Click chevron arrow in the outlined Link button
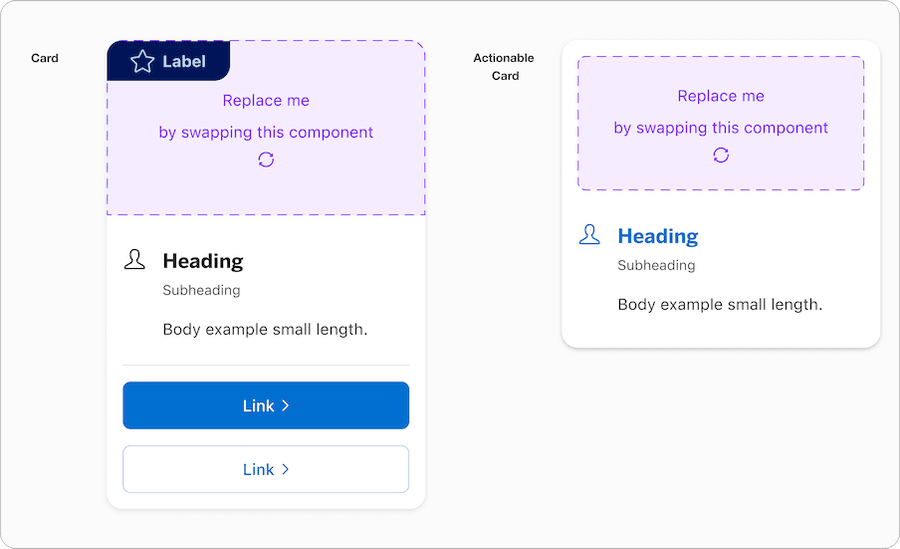Image resolution: width=900 pixels, height=549 pixels. (286, 469)
